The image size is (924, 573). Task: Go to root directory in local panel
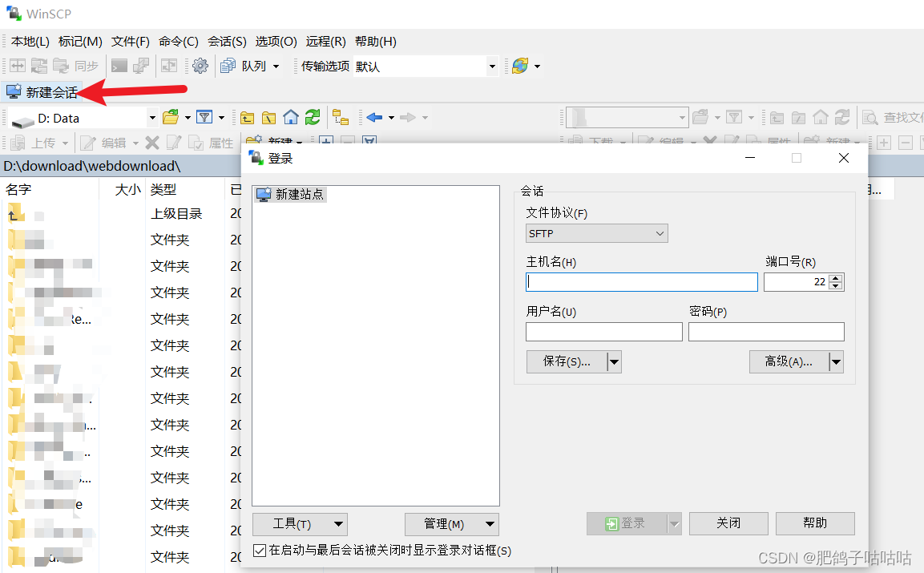pyautogui.click(x=268, y=118)
